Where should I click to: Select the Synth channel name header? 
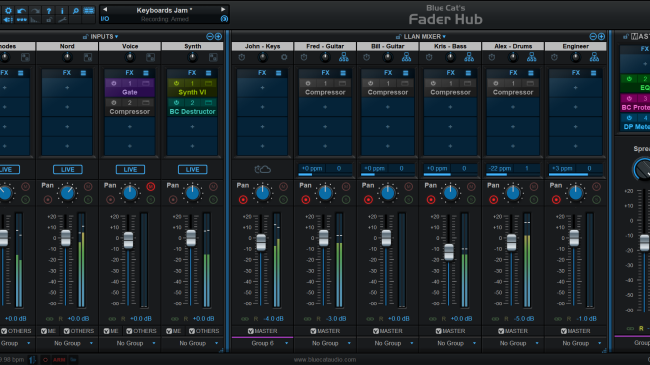coord(192,46)
